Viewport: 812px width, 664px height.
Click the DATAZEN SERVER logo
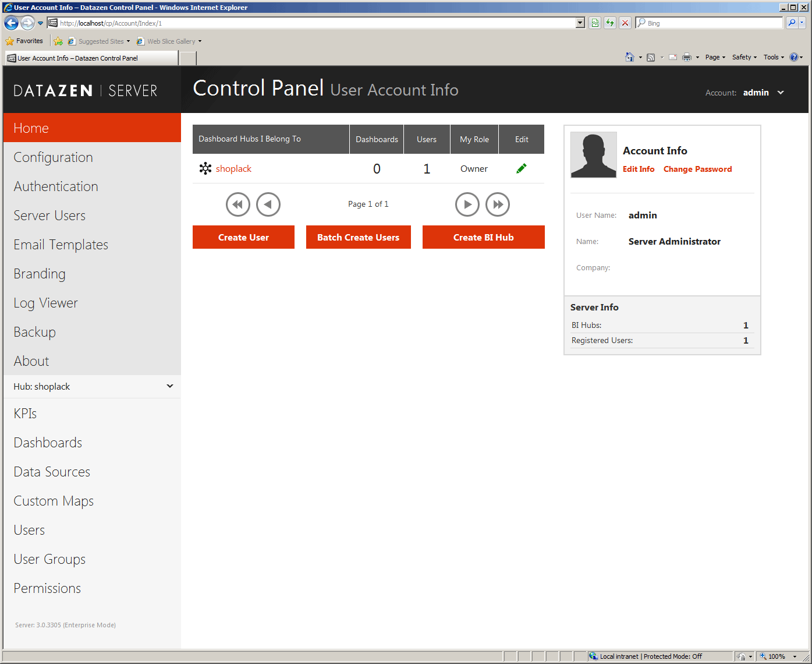[86, 90]
